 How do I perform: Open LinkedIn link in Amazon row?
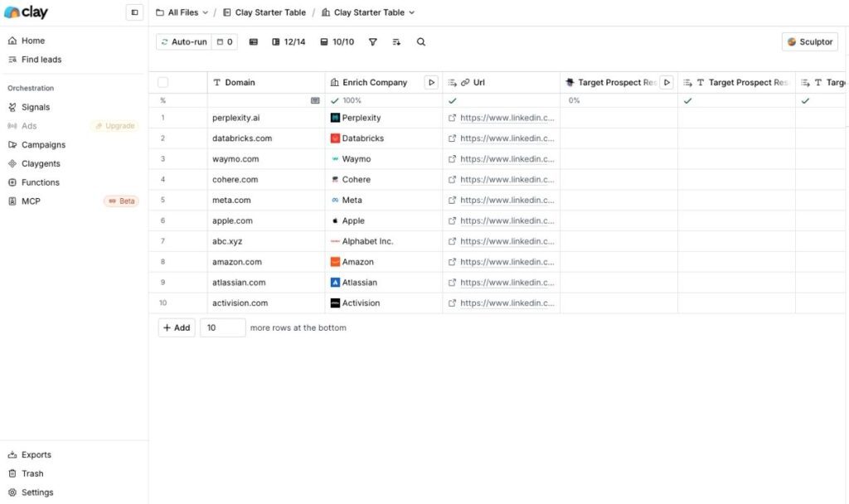tap(507, 261)
